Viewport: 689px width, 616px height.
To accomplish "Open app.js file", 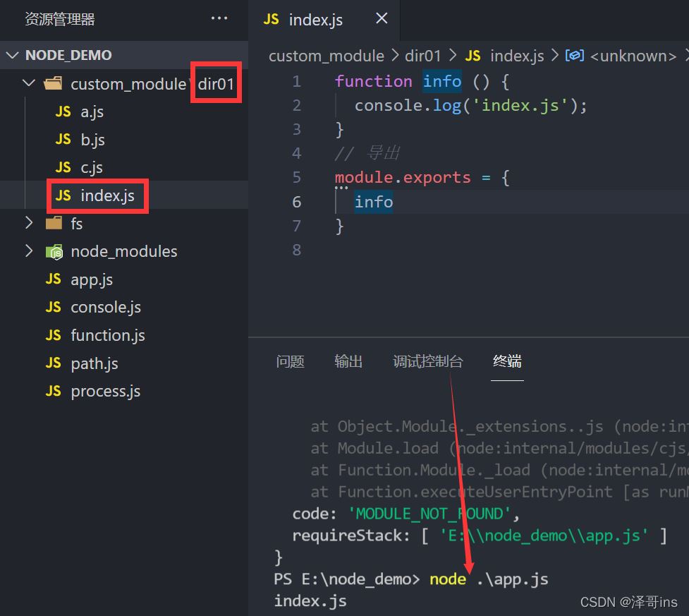I will pyautogui.click(x=92, y=279).
